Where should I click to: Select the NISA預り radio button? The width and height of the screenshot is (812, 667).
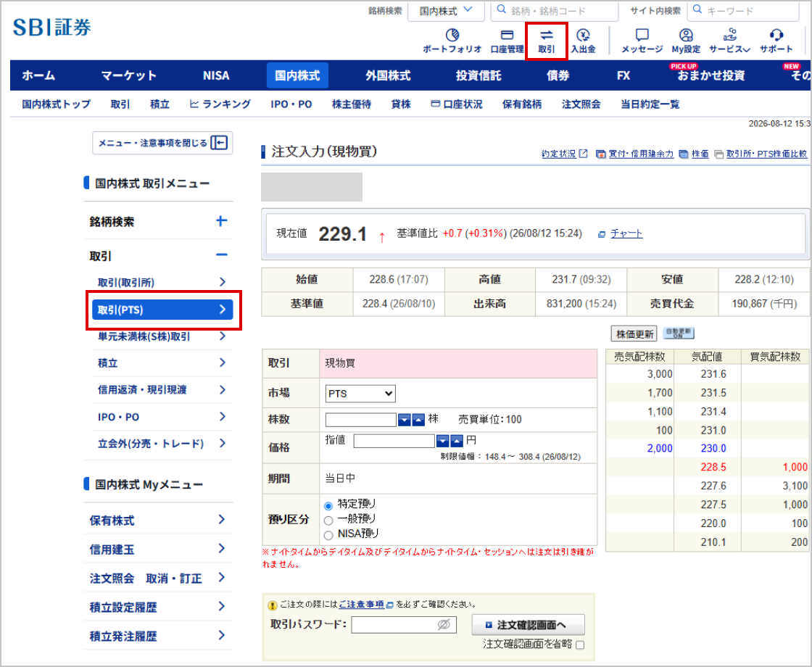coord(328,536)
